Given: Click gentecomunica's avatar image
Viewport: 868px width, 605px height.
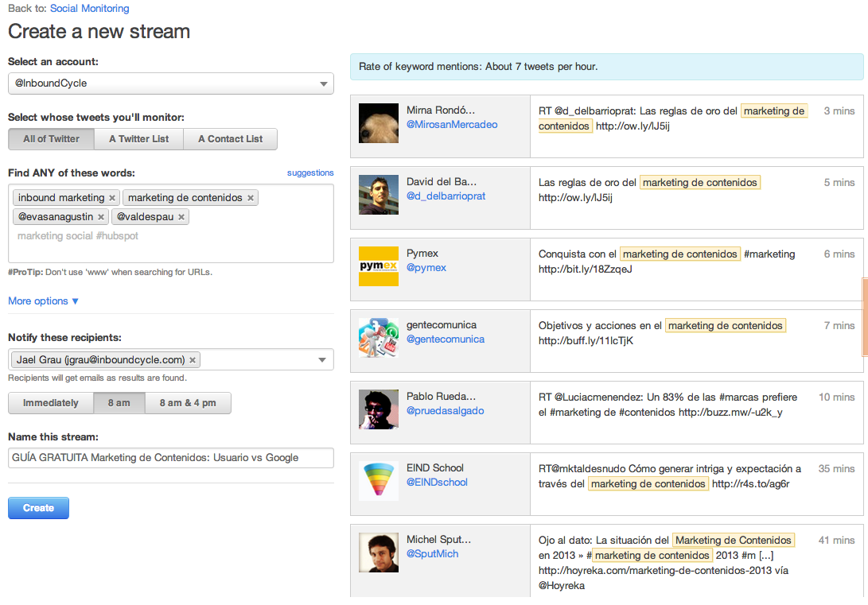Looking at the screenshot, I should point(379,338).
